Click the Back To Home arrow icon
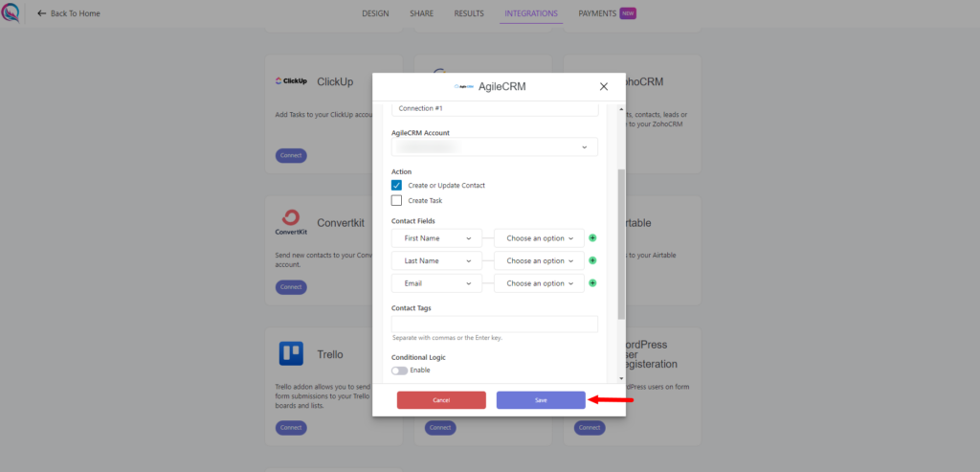 pyautogui.click(x=42, y=13)
